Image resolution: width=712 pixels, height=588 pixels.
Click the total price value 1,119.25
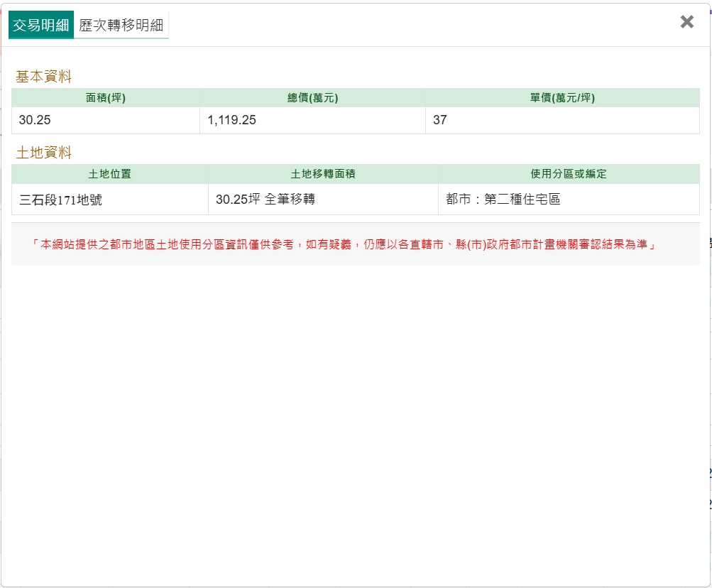(231, 120)
